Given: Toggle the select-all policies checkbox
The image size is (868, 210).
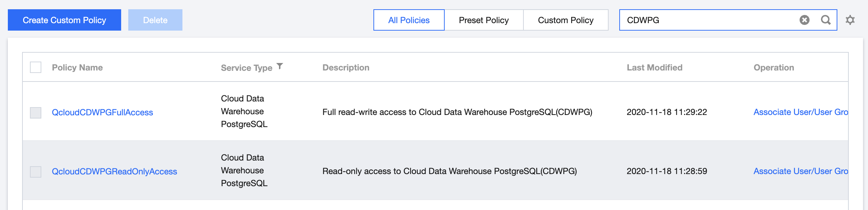Looking at the screenshot, I should [x=36, y=67].
